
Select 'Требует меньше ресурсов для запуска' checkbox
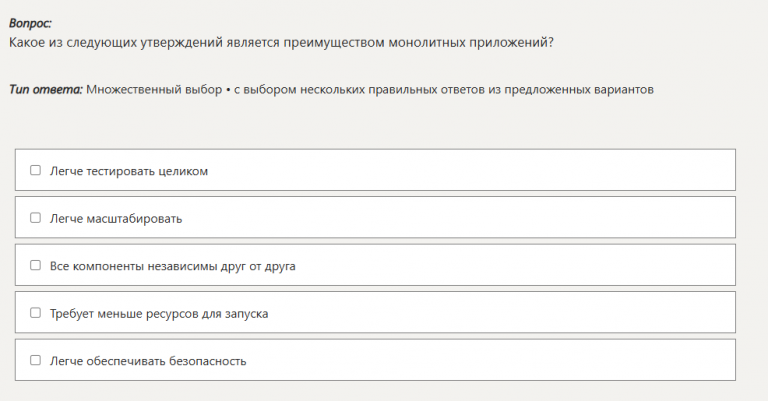coord(35,313)
